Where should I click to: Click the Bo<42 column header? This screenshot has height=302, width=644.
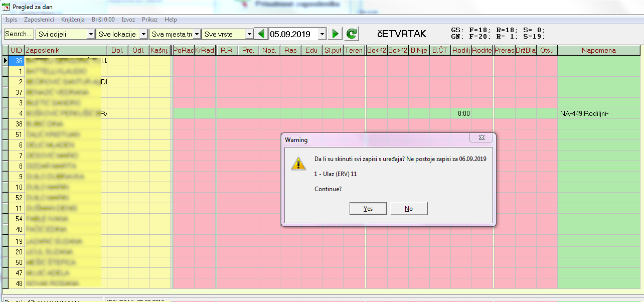(x=377, y=50)
